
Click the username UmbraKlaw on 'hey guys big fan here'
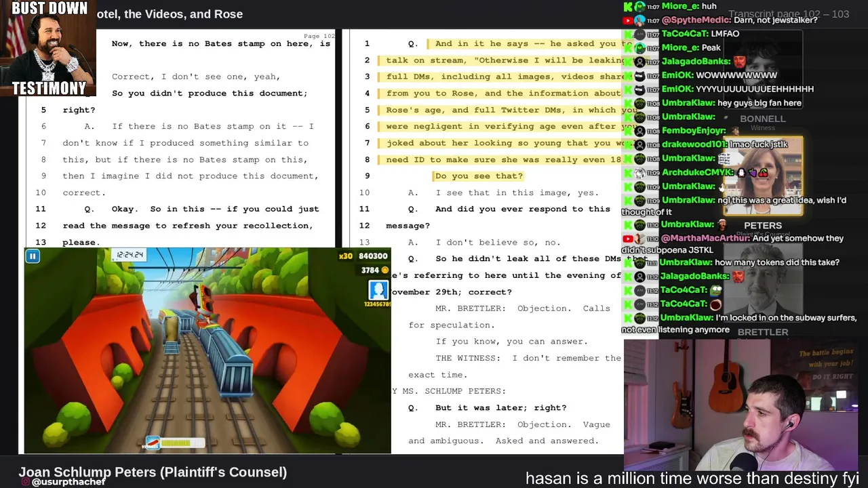point(688,103)
